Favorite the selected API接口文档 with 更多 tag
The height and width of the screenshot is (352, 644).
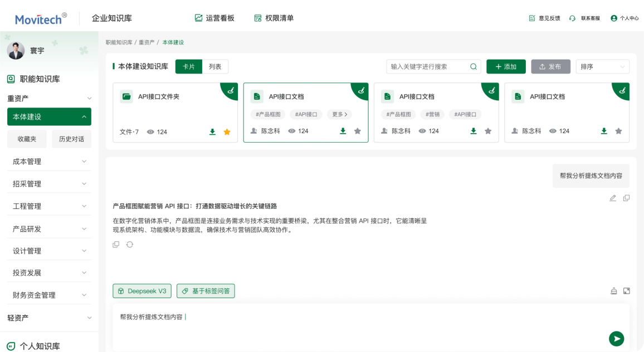tap(358, 131)
